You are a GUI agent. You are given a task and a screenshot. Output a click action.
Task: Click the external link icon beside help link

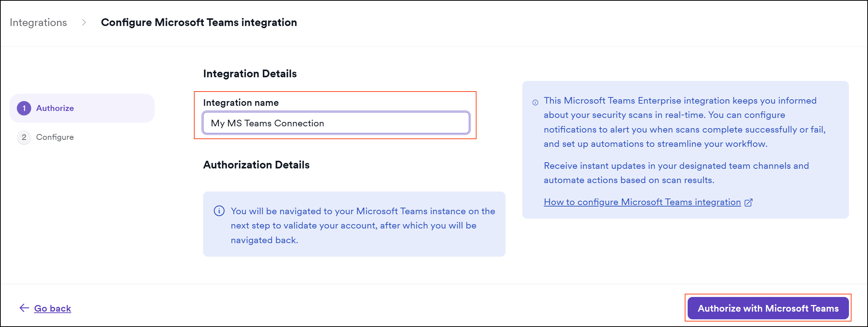(x=749, y=202)
